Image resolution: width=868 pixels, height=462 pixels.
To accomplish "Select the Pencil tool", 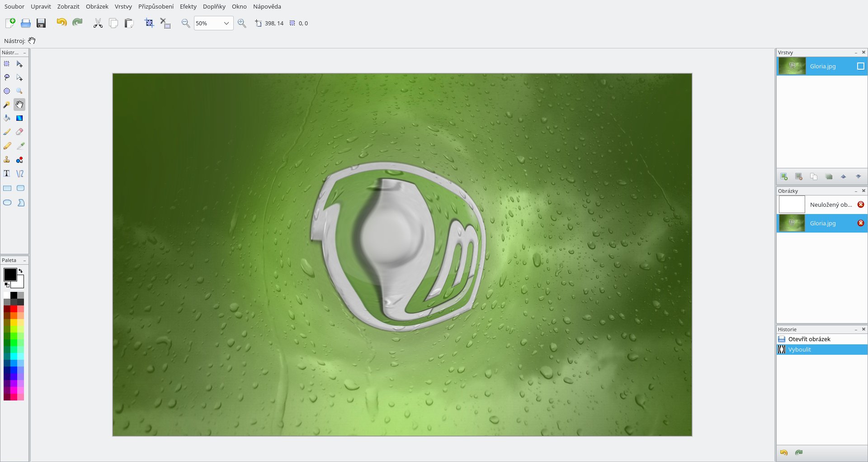I will 7,146.
